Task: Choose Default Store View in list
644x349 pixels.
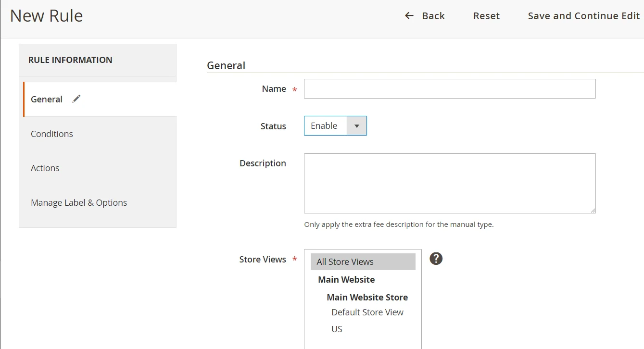Action: [367, 312]
